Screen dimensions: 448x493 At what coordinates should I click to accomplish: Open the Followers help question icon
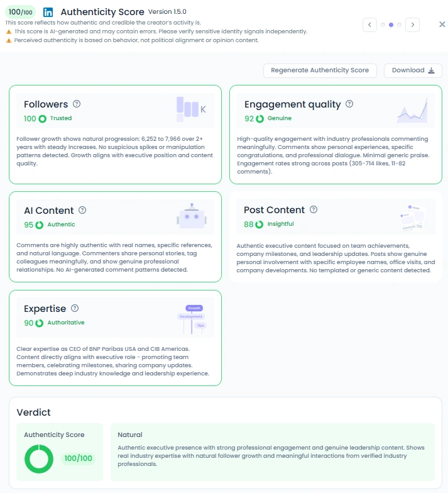[x=77, y=104]
